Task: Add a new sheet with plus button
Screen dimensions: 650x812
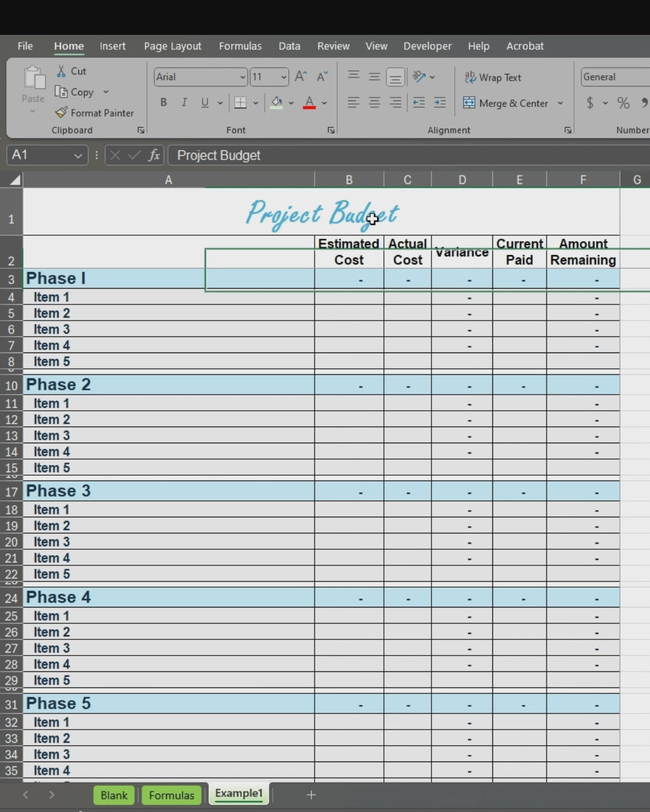Action: coord(311,795)
